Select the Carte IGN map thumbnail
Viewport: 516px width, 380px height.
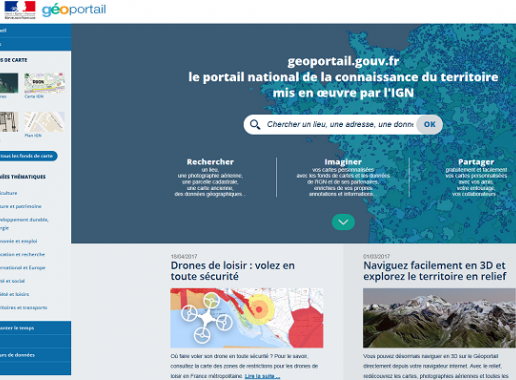point(44,83)
